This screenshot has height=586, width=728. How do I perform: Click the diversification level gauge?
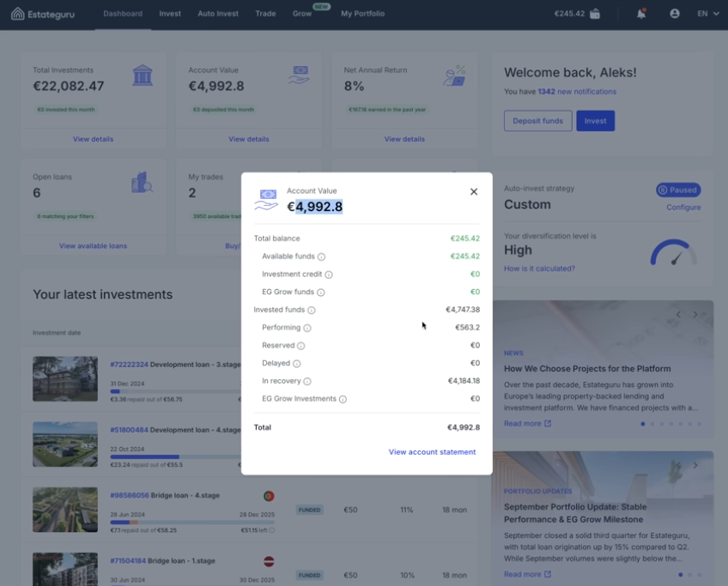(674, 251)
